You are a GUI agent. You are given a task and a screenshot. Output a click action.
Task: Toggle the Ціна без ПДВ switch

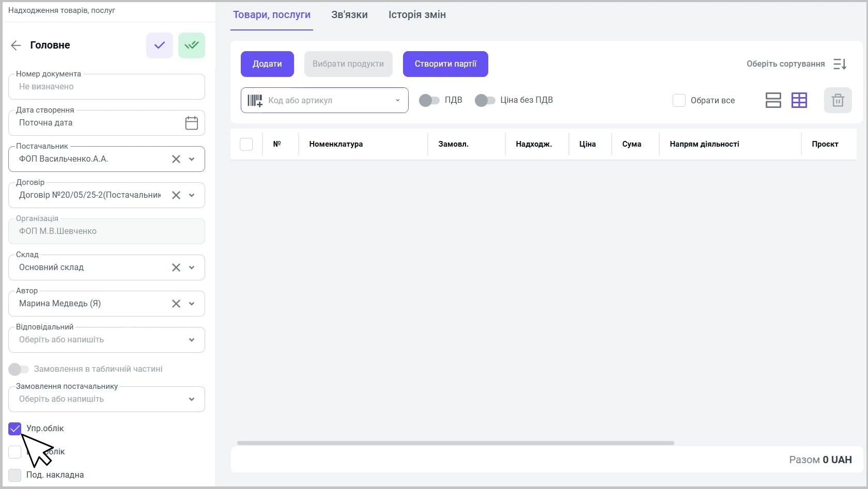click(485, 100)
